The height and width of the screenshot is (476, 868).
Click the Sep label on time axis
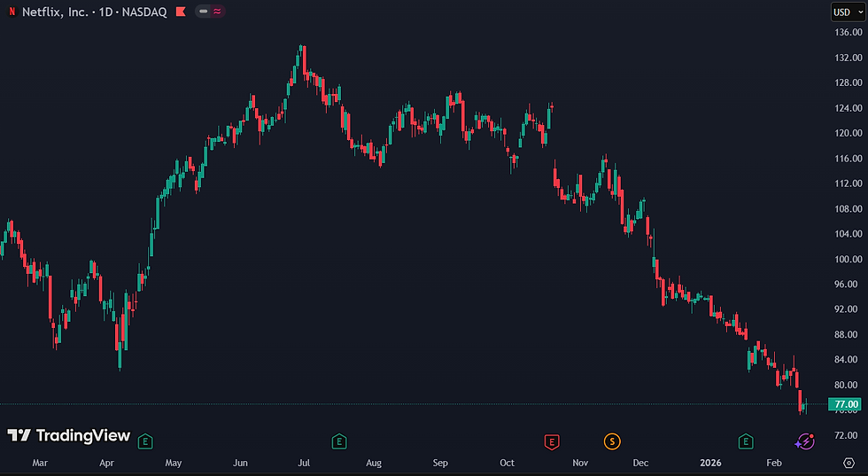(x=440, y=463)
